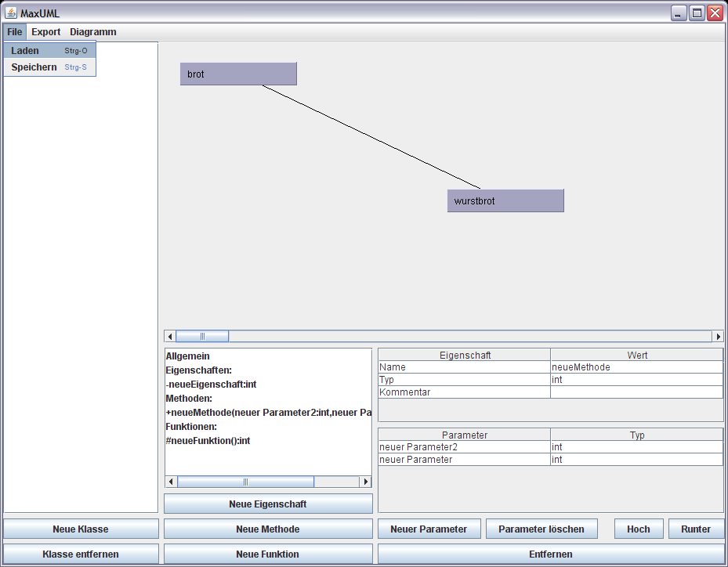Viewport: 728px width, 567px height.
Task: Click the MaxUML Java app icon in title bar
Action: (x=11, y=13)
